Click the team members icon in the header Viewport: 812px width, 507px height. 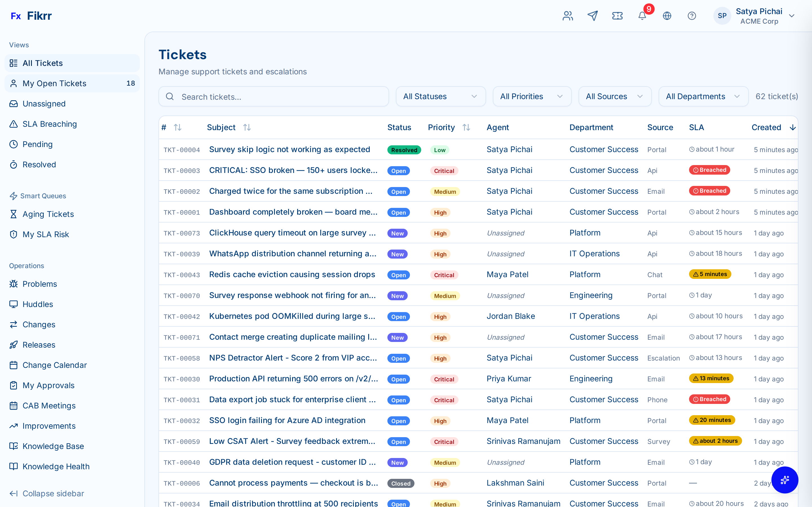coord(567,15)
